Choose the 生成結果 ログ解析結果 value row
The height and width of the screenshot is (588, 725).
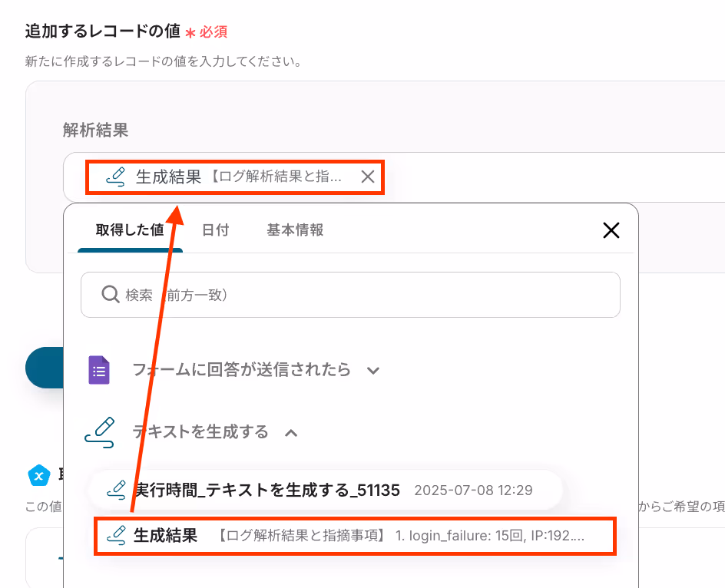click(355, 537)
